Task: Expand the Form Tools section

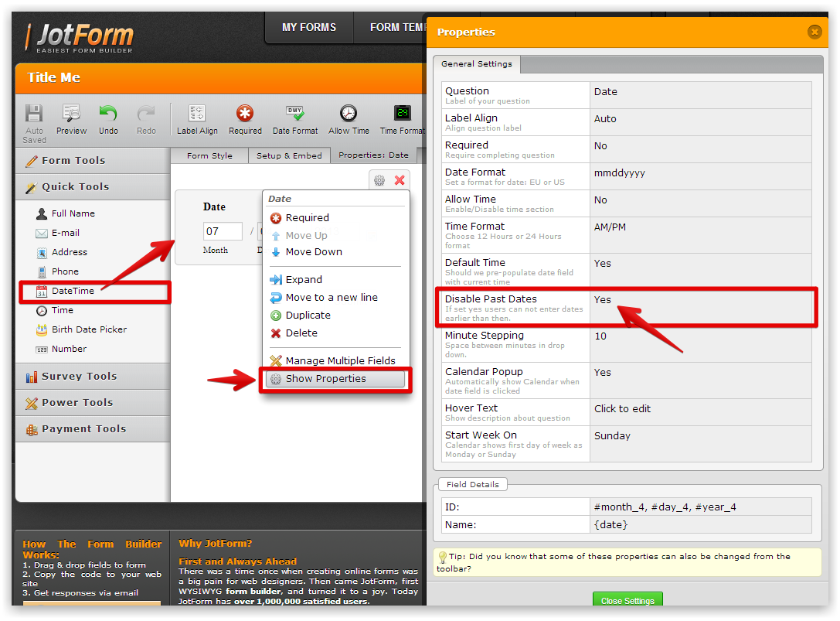Action: point(93,160)
